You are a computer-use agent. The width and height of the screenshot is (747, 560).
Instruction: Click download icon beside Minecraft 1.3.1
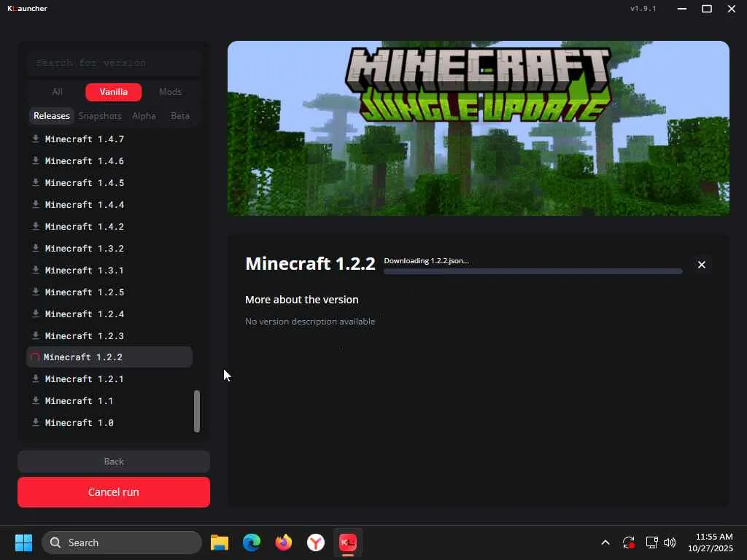[35, 270]
